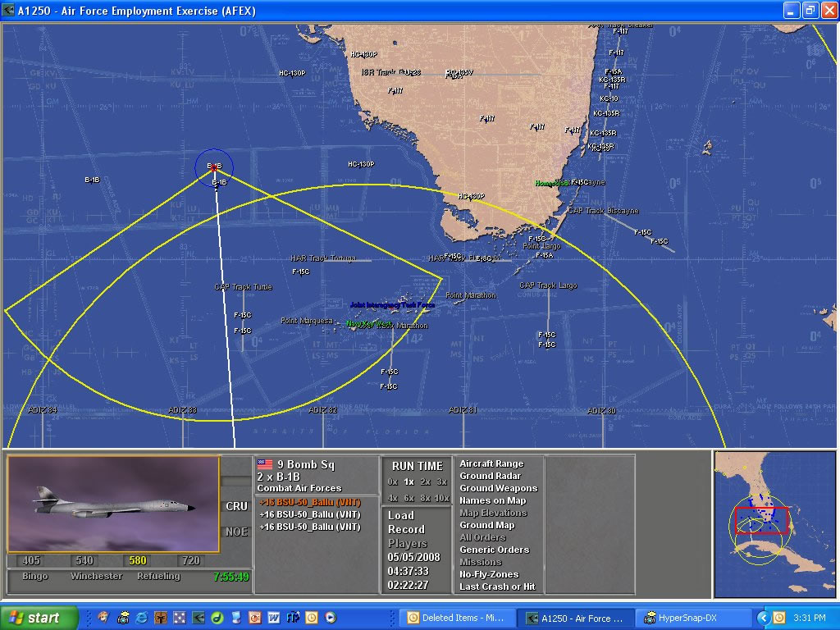Click the Record button
Image resolution: width=840 pixels, height=630 pixels.
406,530
